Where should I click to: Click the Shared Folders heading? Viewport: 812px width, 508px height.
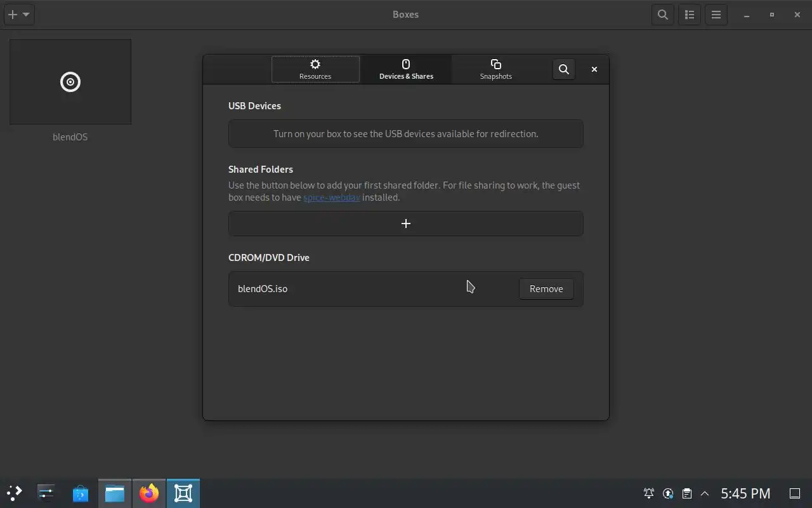coord(261,170)
